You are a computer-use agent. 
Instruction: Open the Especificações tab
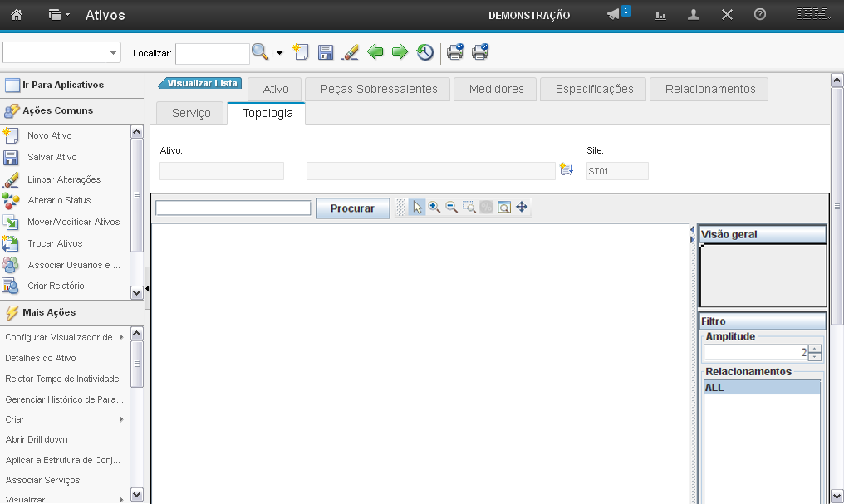(594, 89)
